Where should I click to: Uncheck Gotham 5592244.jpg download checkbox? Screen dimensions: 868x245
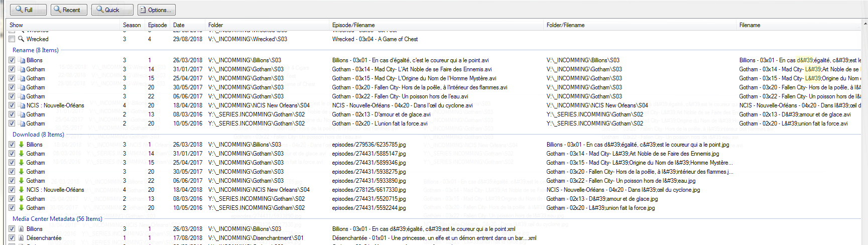[x=12, y=208]
